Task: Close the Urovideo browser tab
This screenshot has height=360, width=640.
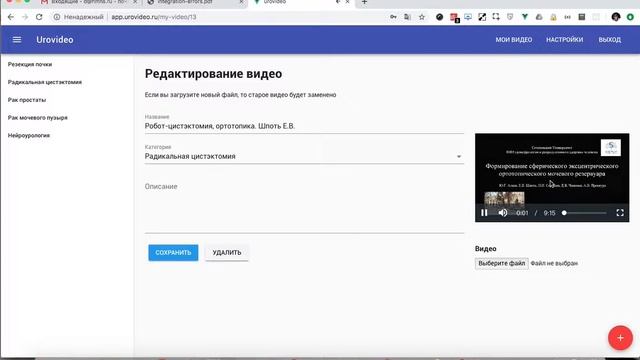Action: coord(347,2)
